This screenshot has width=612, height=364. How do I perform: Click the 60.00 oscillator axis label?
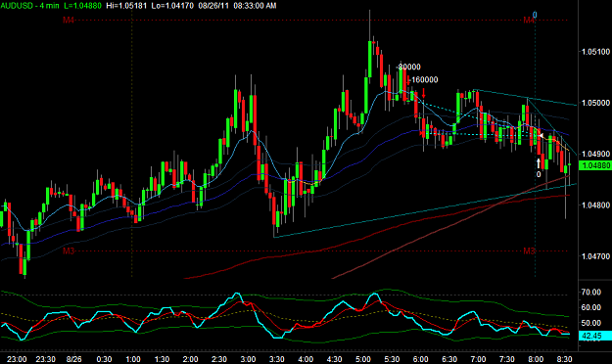[590, 307]
